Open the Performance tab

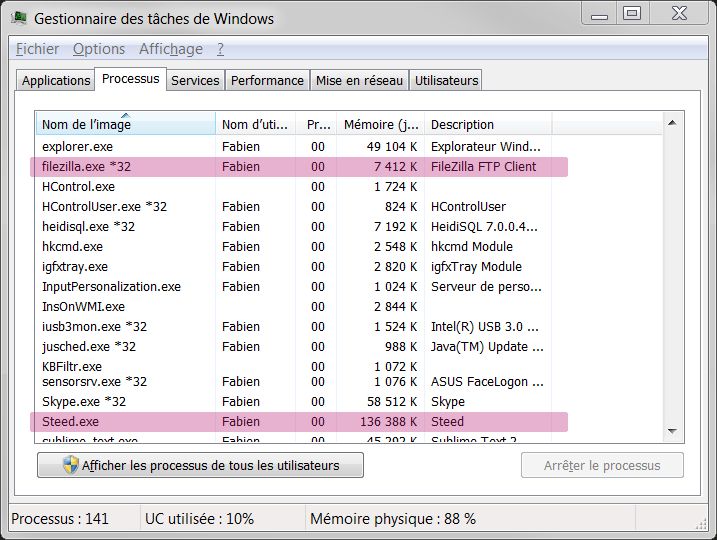[x=267, y=80]
